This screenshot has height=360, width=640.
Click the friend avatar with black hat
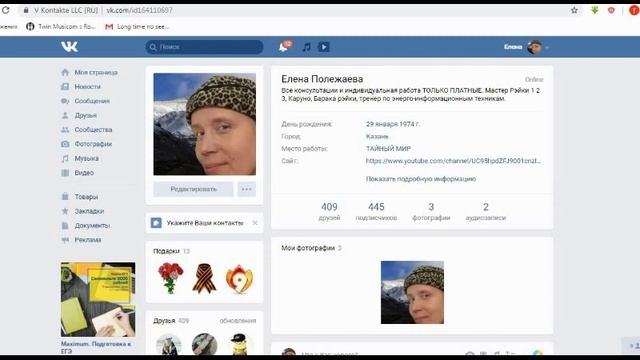(x=240, y=344)
